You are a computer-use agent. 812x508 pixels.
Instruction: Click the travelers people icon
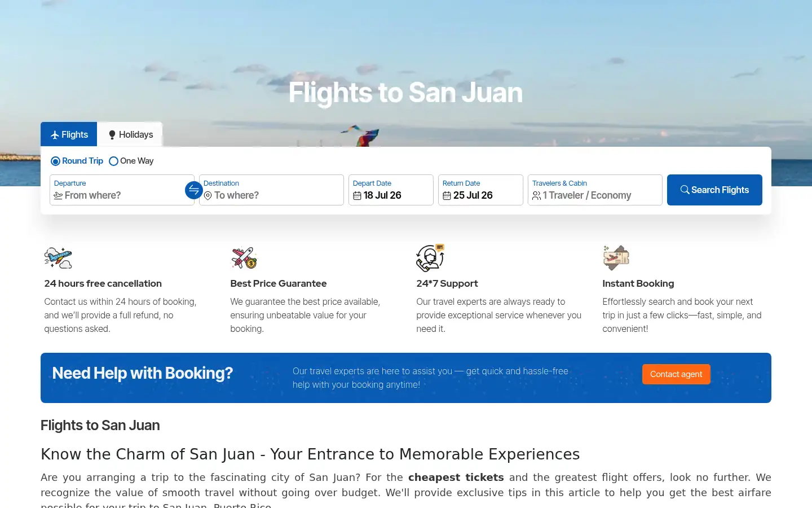coord(536,196)
